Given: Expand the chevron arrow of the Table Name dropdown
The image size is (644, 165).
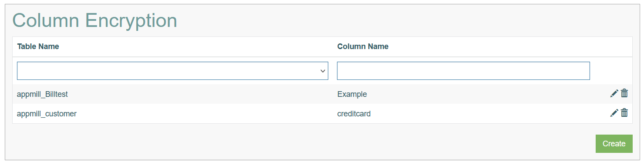Looking at the screenshot, I should pyautogui.click(x=323, y=71).
